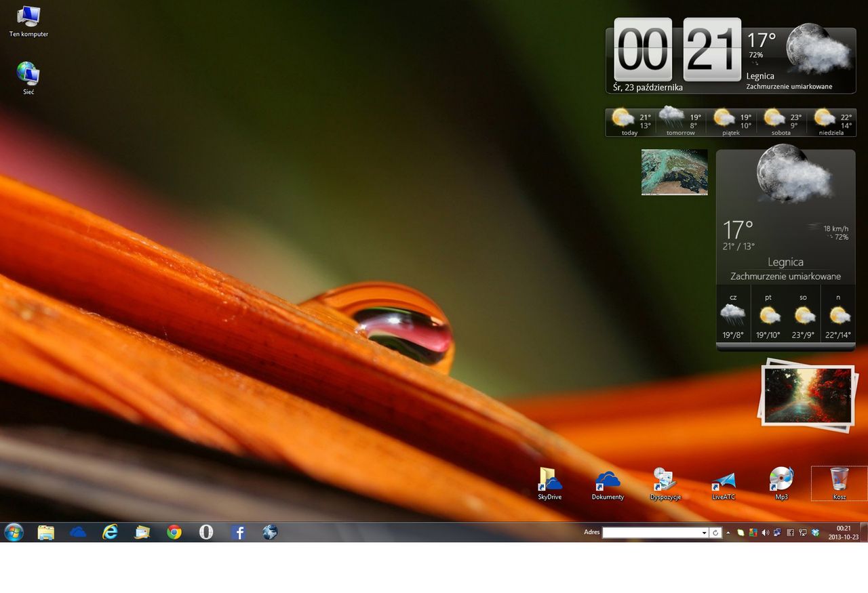Image resolution: width=868 pixels, height=593 pixels.
Task: Click the cz day in large weather gadget
Action: pos(733,316)
